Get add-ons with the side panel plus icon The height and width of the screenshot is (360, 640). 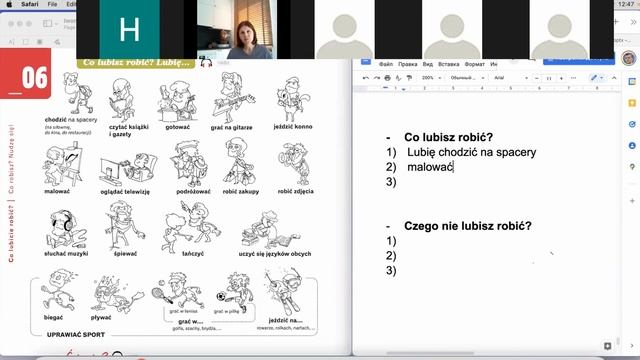tap(632, 200)
